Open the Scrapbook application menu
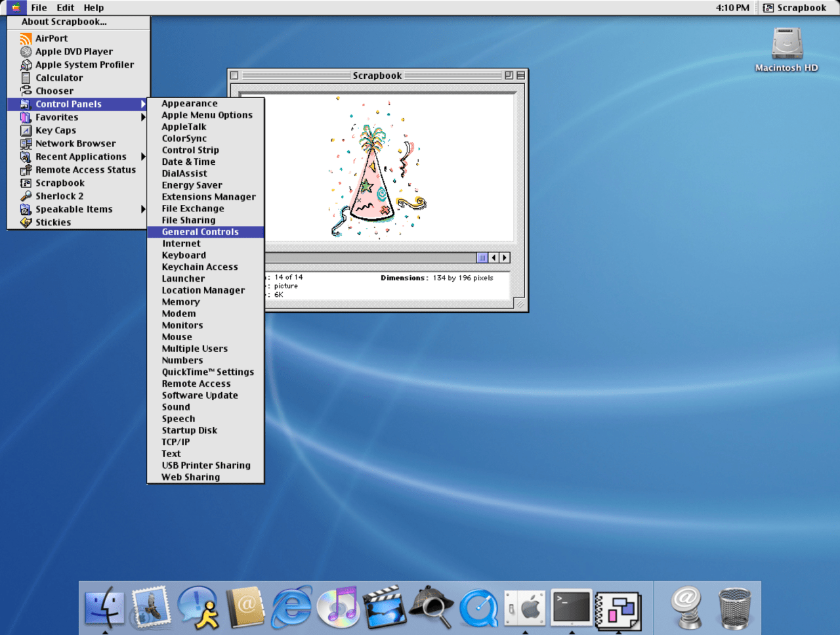This screenshot has height=635, width=840. click(x=795, y=8)
